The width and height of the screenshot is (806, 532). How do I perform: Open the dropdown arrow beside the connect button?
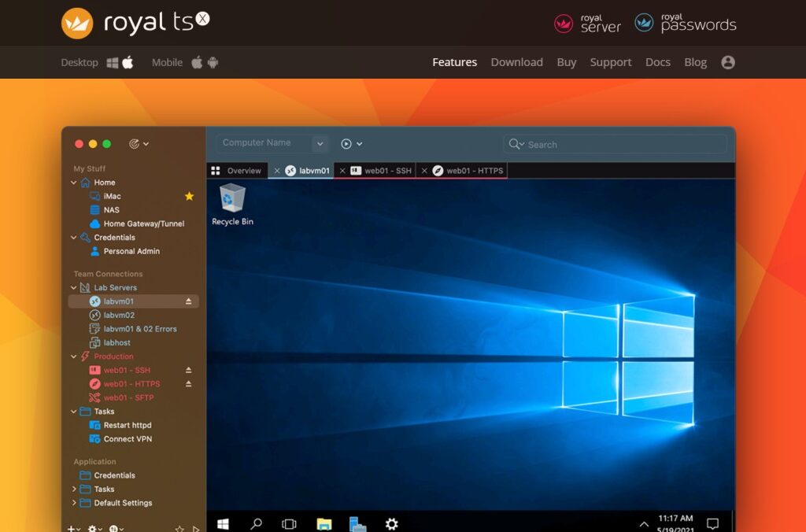pos(359,144)
